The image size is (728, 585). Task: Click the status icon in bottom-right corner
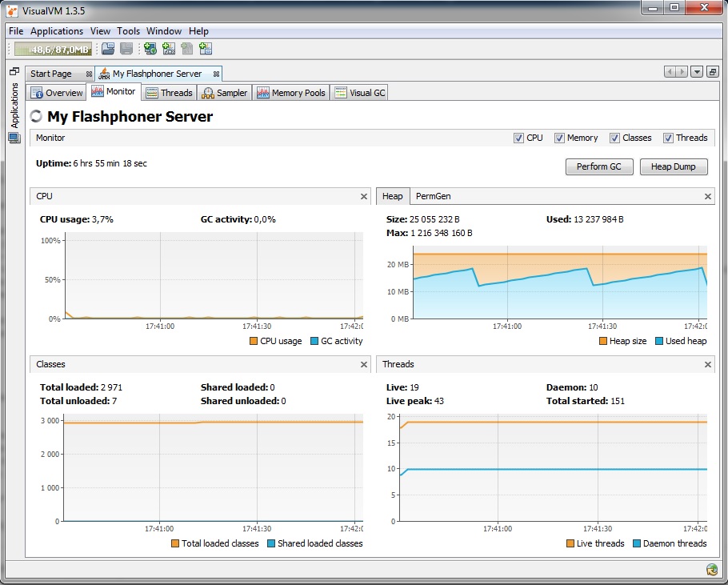712,570
